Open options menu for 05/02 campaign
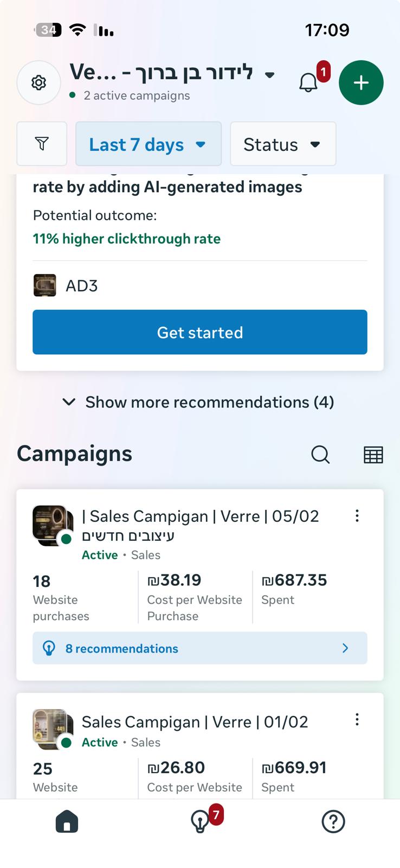This screenshot has height=868, width=400. coord(357,516)
